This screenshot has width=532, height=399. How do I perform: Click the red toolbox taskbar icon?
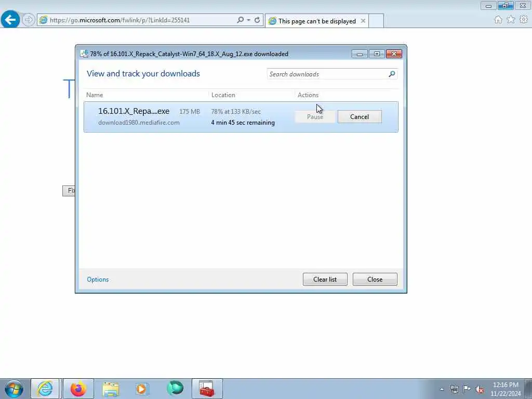(207, 389)
